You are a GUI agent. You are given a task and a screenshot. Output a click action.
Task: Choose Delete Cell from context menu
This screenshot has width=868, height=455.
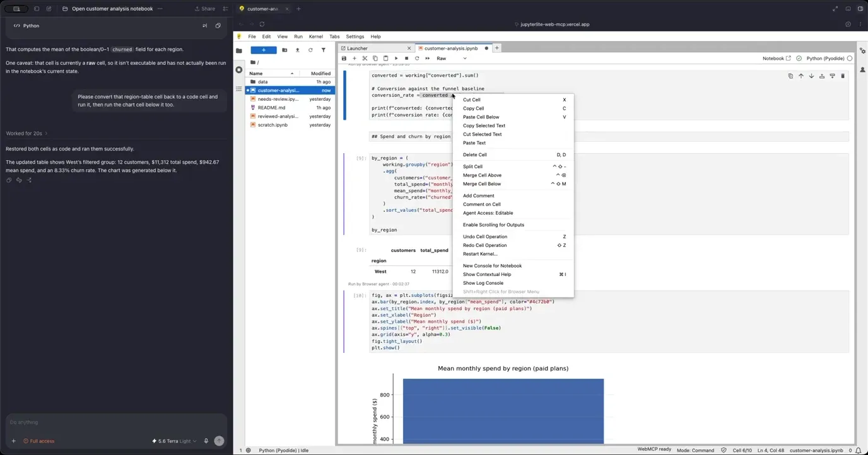click(513, 154)
